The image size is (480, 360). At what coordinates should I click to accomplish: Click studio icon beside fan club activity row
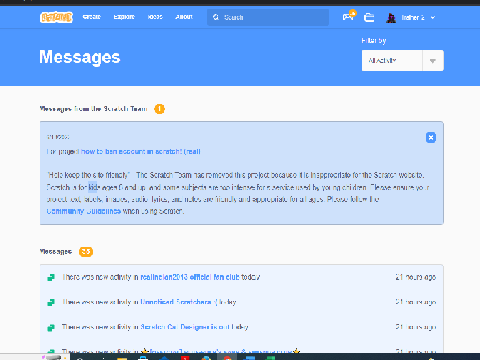coord(51,277)
